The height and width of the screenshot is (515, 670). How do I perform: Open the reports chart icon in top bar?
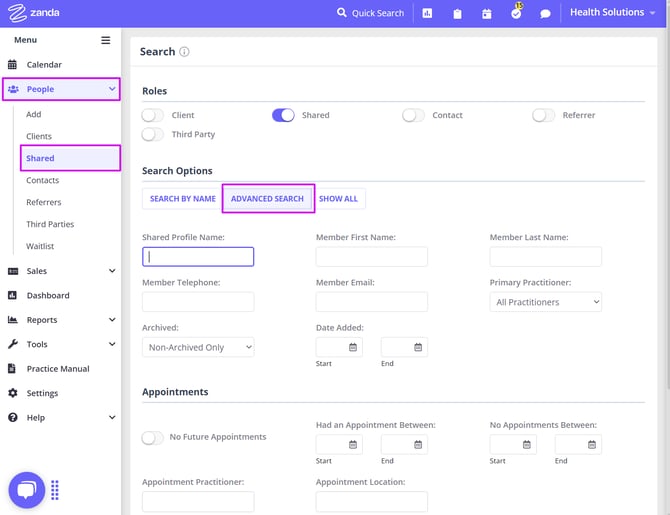428,14
